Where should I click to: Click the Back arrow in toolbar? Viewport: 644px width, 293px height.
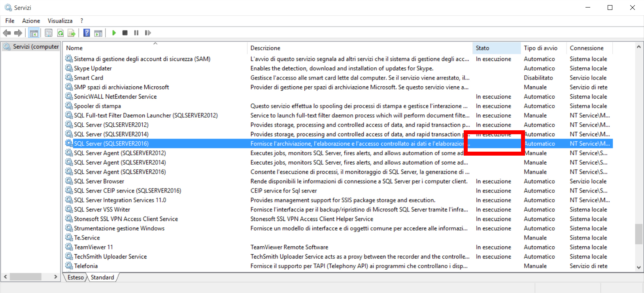[x=7, y=33]
